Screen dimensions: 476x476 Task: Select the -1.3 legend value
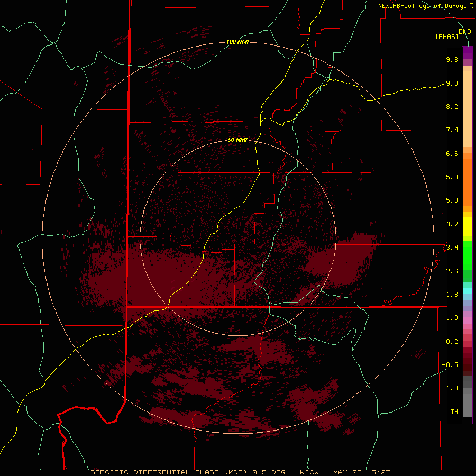[x=450, y=388]
